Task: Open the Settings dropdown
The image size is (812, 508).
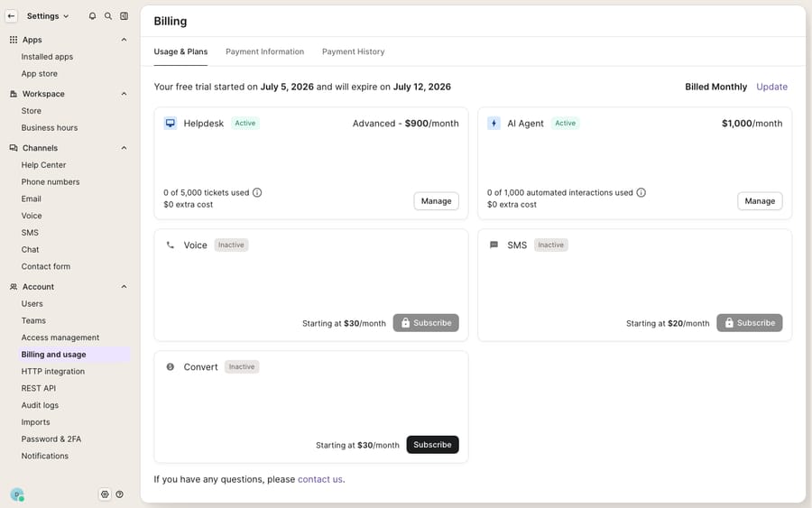Action: (48, 16)
